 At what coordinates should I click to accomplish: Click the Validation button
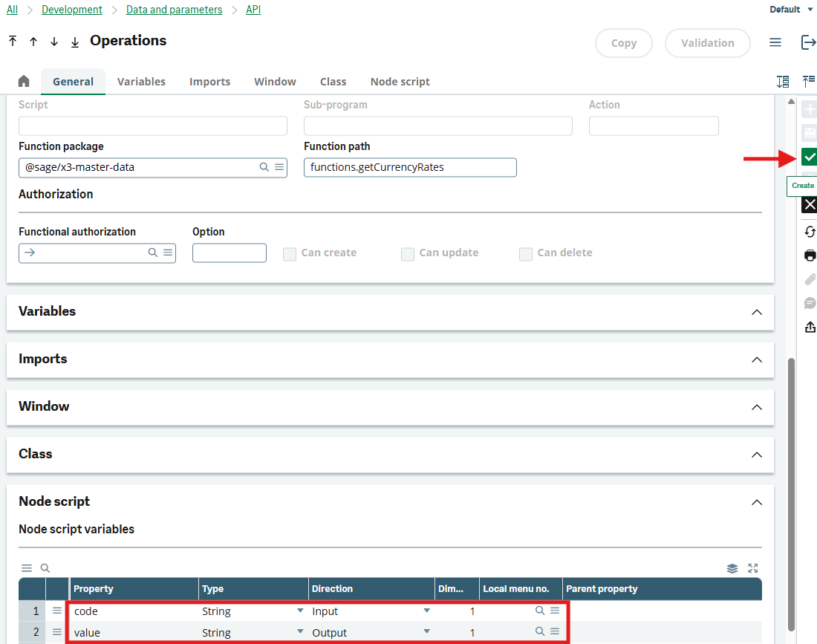[x=708, y=43]
